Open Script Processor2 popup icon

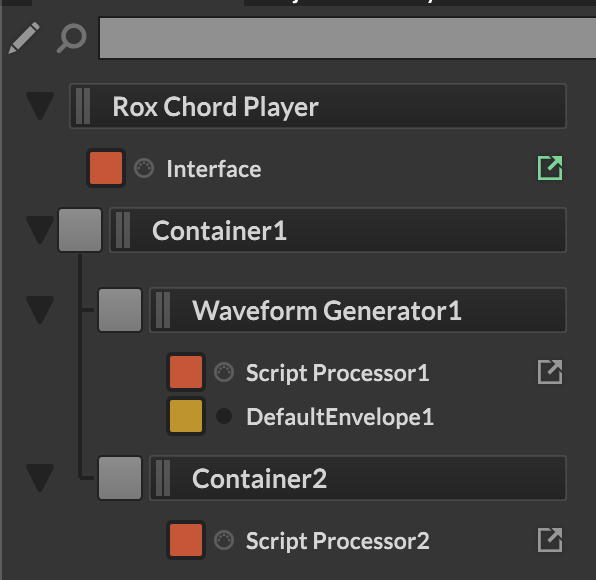tap(550, 540)
